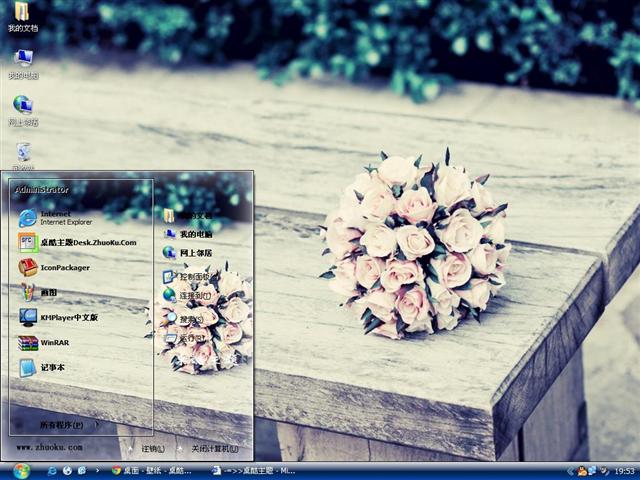Screen dimensions: 640x480
Task: Launch Internet Explorer from start menu
Action: [56, 218]
